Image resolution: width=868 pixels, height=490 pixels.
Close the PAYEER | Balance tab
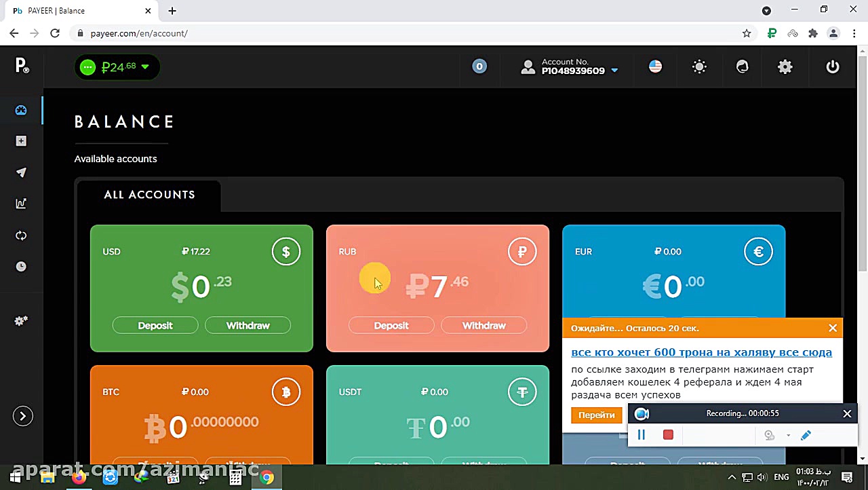(x=148, y=11)
